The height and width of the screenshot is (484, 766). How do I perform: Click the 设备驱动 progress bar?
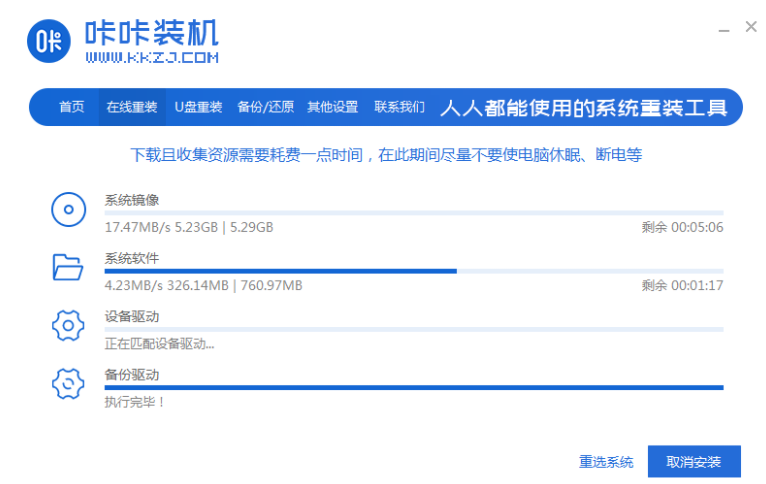point(413,329)
